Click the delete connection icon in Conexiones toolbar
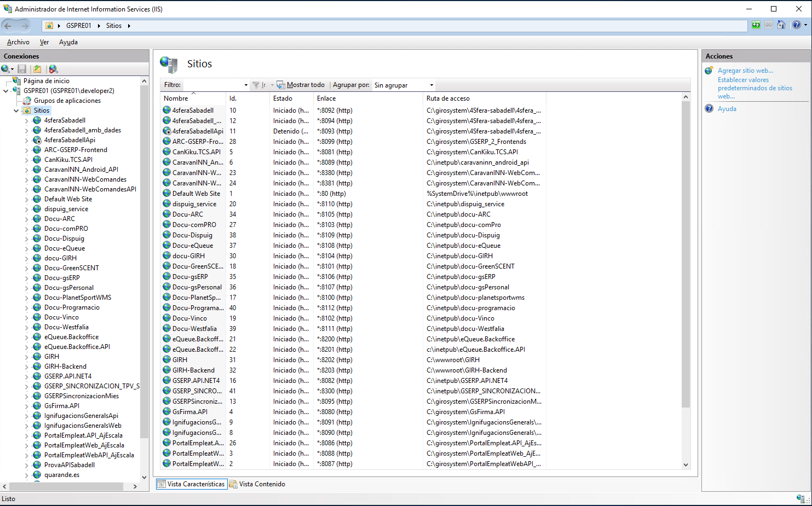This screenshot has width=812, height=506. pyautogui.click(x=53, y=69)
